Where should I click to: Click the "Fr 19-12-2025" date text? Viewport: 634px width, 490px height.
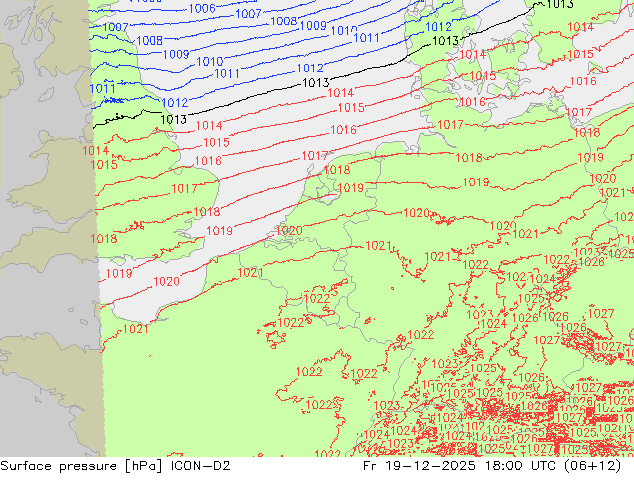tap(419, 466)
